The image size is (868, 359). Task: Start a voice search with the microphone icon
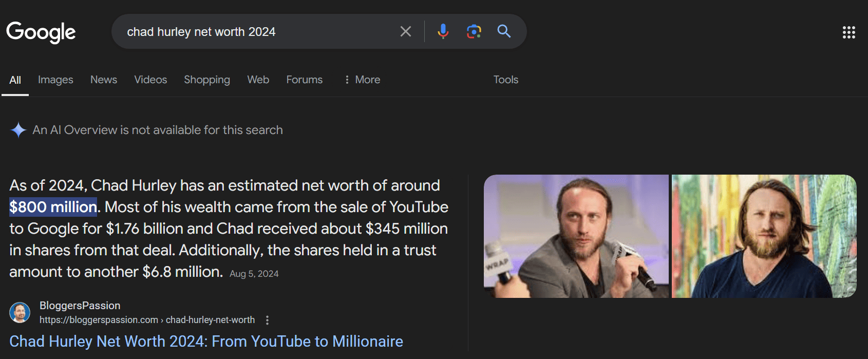pyautogui.click(x=442, y=31)
